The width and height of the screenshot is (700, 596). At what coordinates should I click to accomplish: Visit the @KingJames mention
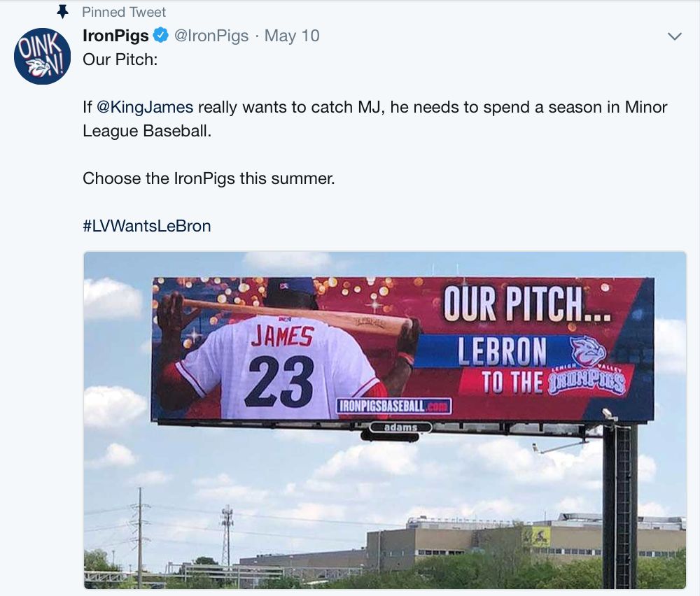click(144, 107)
